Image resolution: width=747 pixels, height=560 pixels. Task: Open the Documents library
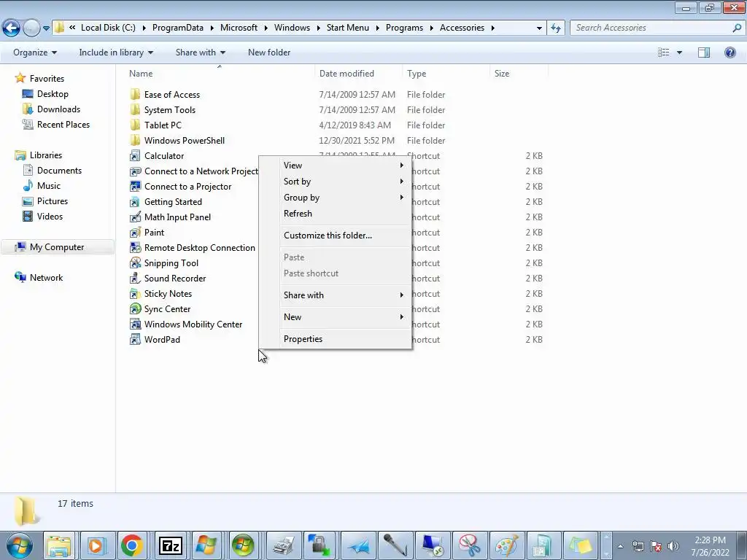(59, 171)
